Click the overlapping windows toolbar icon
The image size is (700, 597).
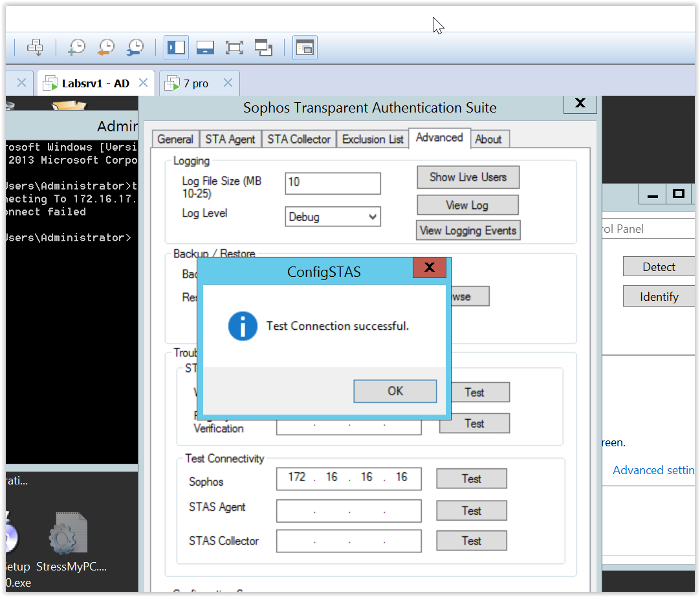(263, 47)
